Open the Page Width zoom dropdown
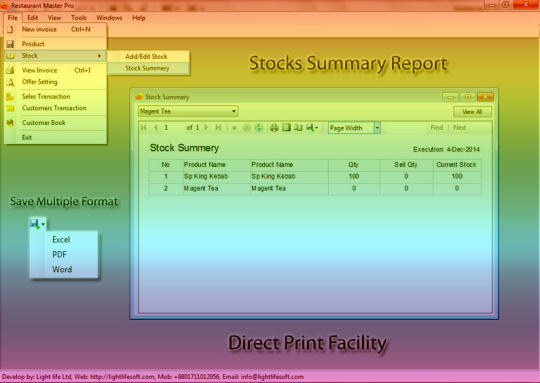 [377, 128]
